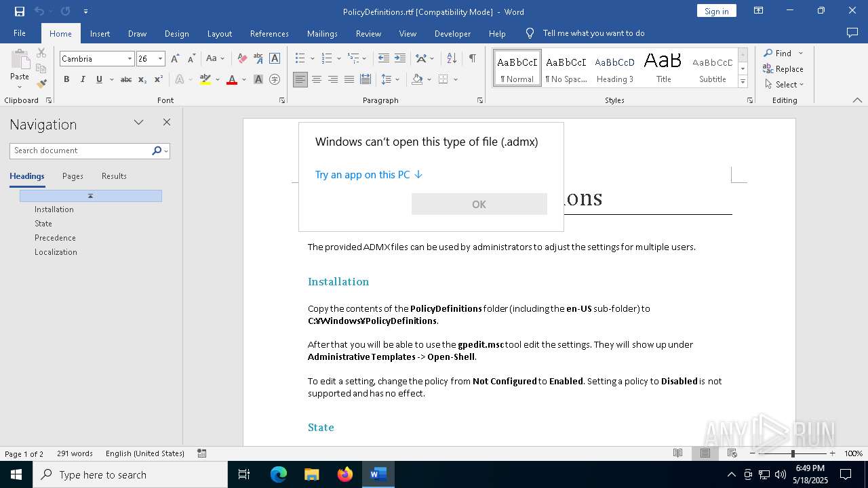Image resolution: width=868 pixels, height=488 pixels.
Task: Jump to the Localization heading in Navigation
Action: pos(56,252)
